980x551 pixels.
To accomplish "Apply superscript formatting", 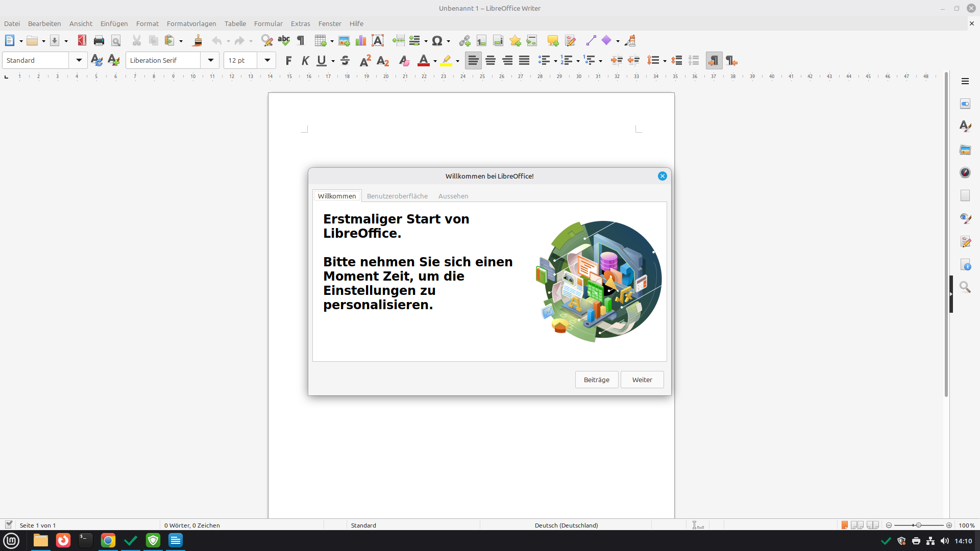I will pyautogui.click(x=365, y=61).
